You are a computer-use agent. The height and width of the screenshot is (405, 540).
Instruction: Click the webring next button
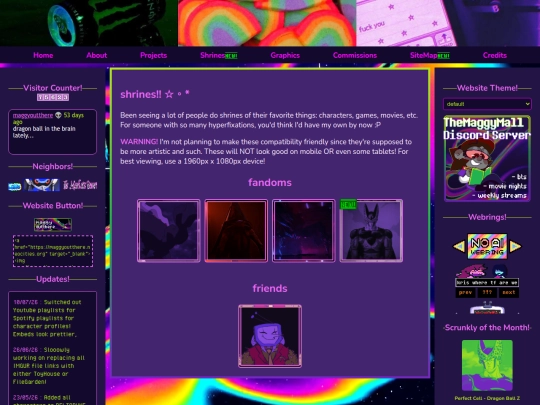(508, 292)
